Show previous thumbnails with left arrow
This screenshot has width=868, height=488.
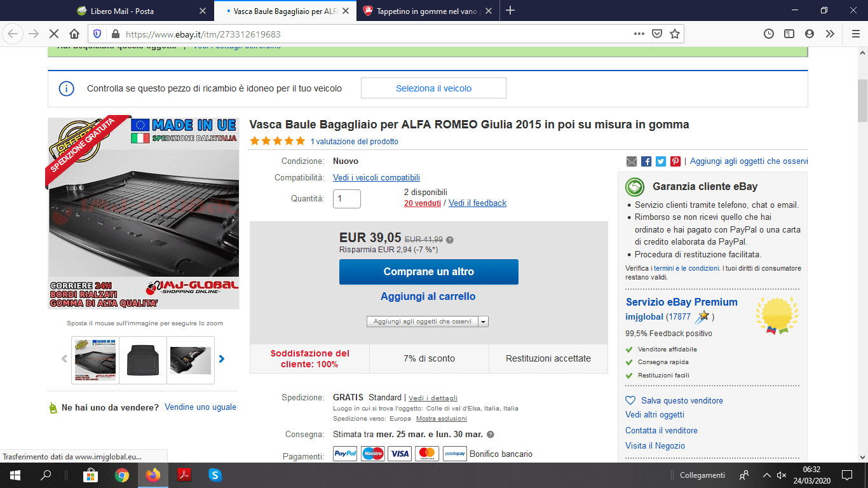[64, 359]
